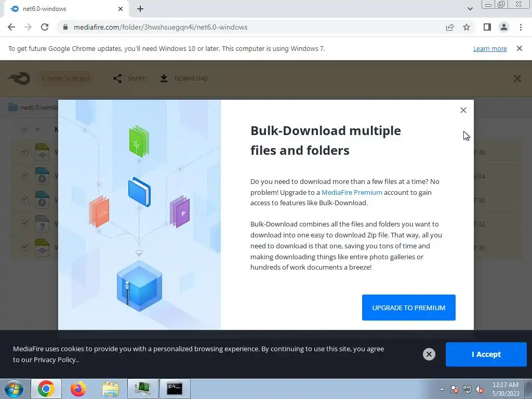Image resolution: width=532 pixels, height=399 pixels.
Task: Launch Firefox from the taskbar
Action: (x=78, y=389)
